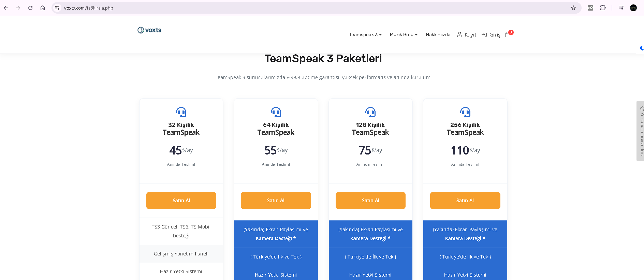Click Ekran Paylaşımı feature in 256 Kişilik card
644x280 pixels.
click(x=465, y=234)
